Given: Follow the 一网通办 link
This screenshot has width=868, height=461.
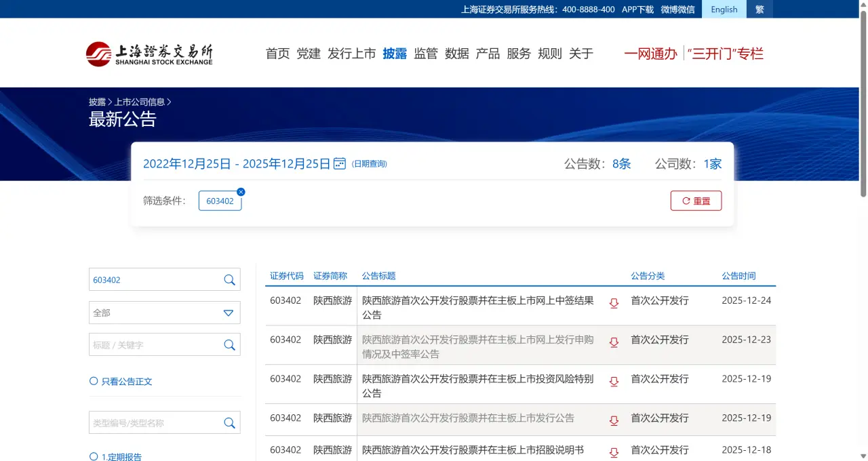Looking at the screenshot, I should coord(650,54).
